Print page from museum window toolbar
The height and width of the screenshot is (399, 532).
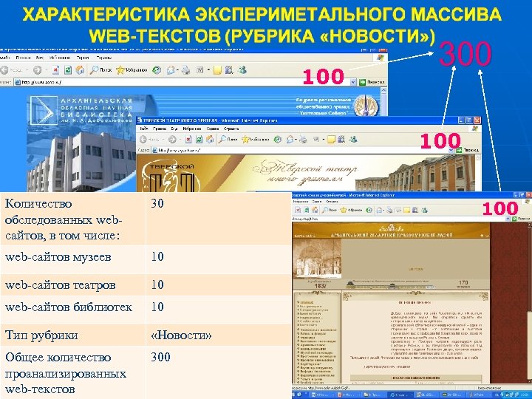[389, 211]
